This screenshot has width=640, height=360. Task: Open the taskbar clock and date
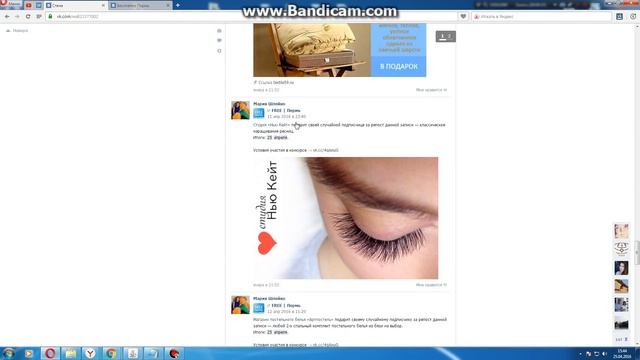(623, 353)
